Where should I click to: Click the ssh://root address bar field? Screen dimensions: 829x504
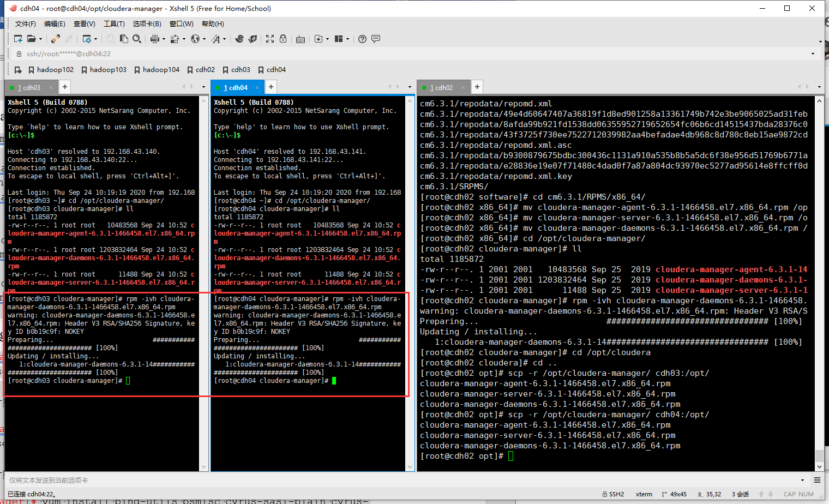(x=412, y=53)
